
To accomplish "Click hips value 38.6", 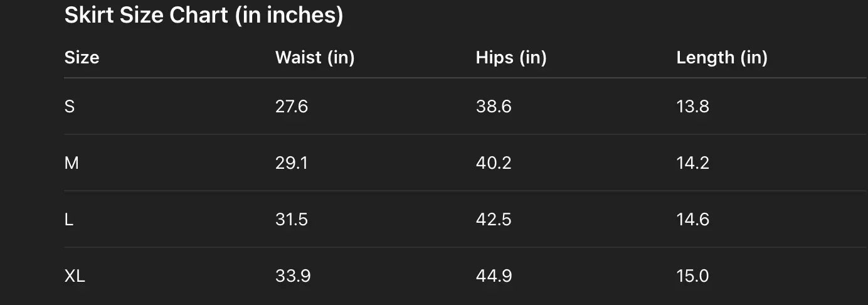I will 494,107.
